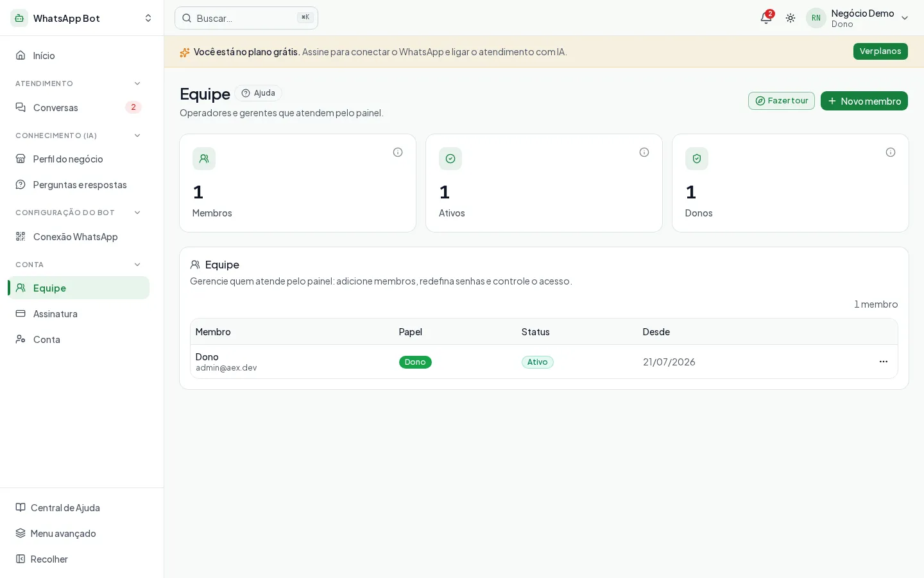Click the Novo membro button
This screenshot has width=924, height=578.
point(864,101)
